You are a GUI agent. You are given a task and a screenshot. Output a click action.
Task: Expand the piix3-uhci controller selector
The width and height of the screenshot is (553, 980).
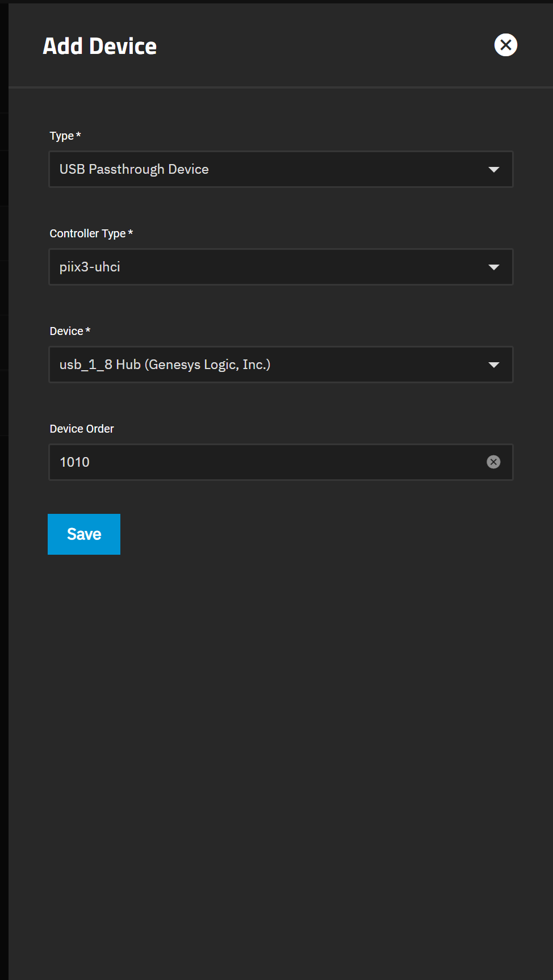[x=281, y=267]
